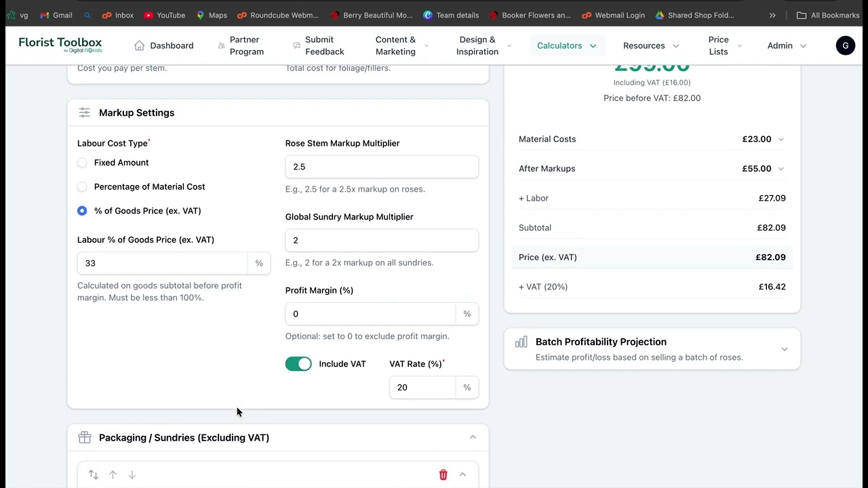Open the Price Lists dropdown menu
Screen dimensions: 868x488
[x=726, y=45]
